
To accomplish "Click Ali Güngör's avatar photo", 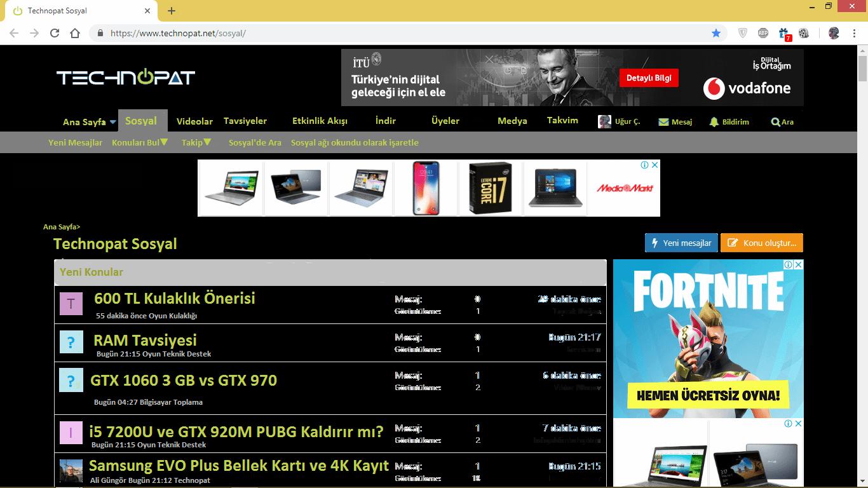I will [71, 471].
